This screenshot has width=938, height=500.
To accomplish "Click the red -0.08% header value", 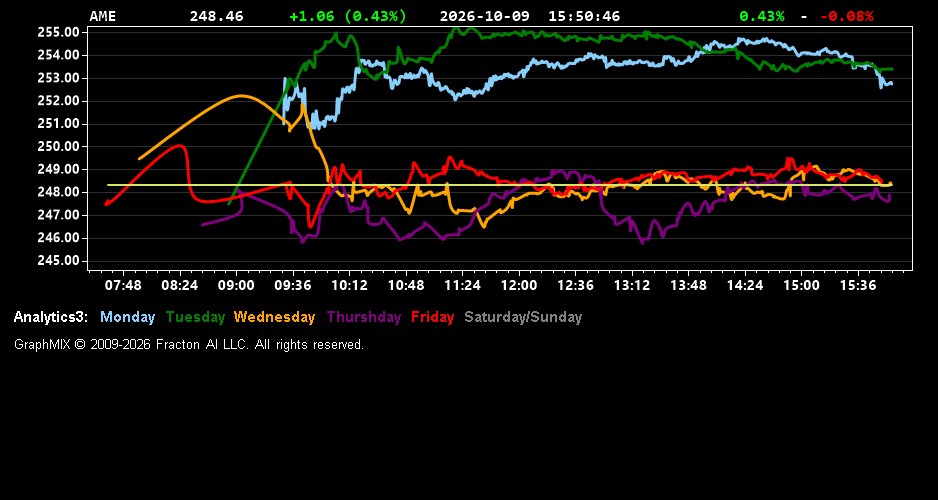I will point(846,16).
